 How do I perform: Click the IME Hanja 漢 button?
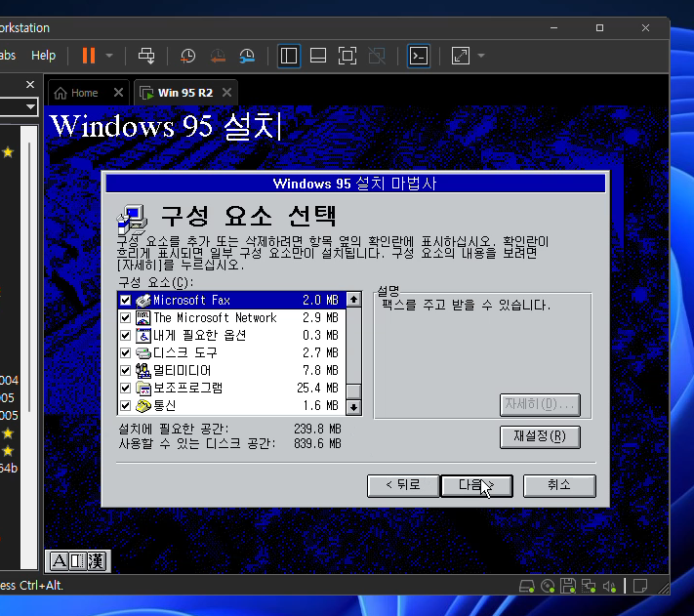point(97,561)
